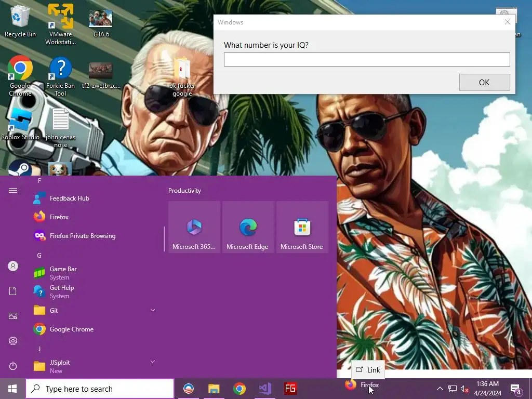Launch VMware Workstation from the desktop
Screen dimensions: 532x399
tap(60, 24)
